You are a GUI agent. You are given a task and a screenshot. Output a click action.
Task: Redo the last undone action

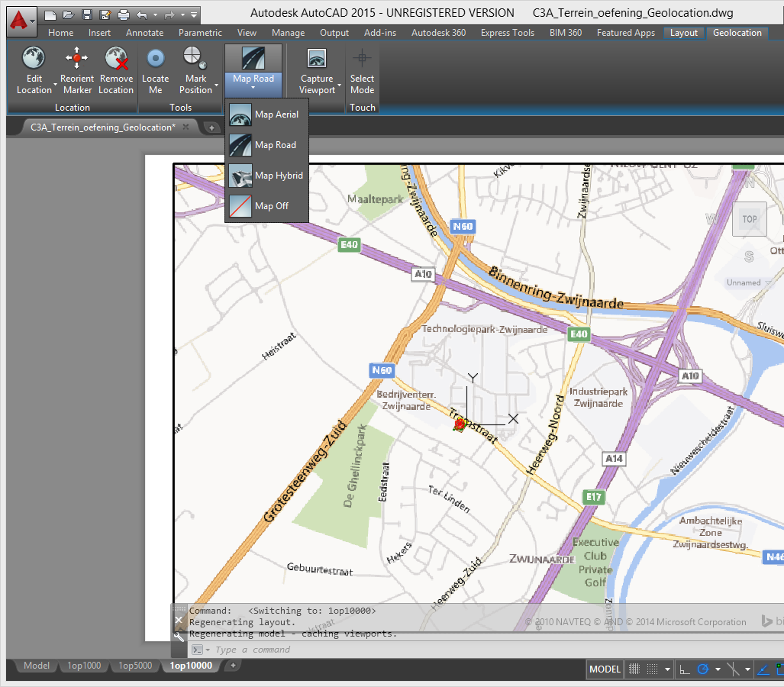point(169,15)
